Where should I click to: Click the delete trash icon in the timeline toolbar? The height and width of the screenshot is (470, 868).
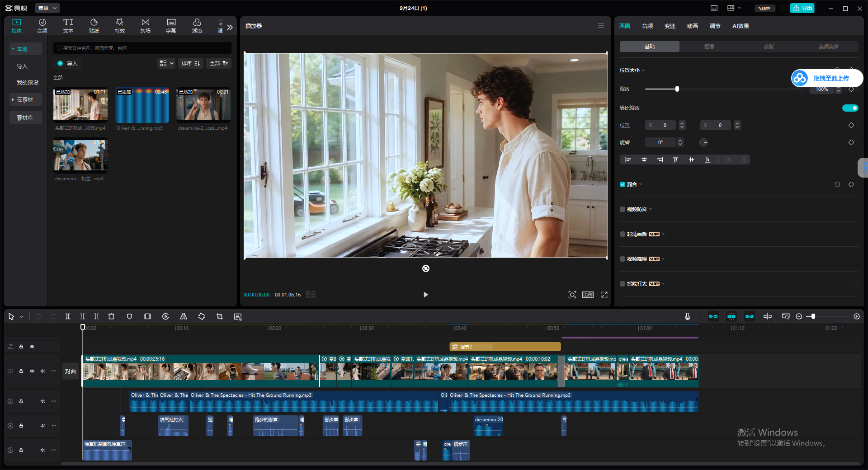click(111, 316)
